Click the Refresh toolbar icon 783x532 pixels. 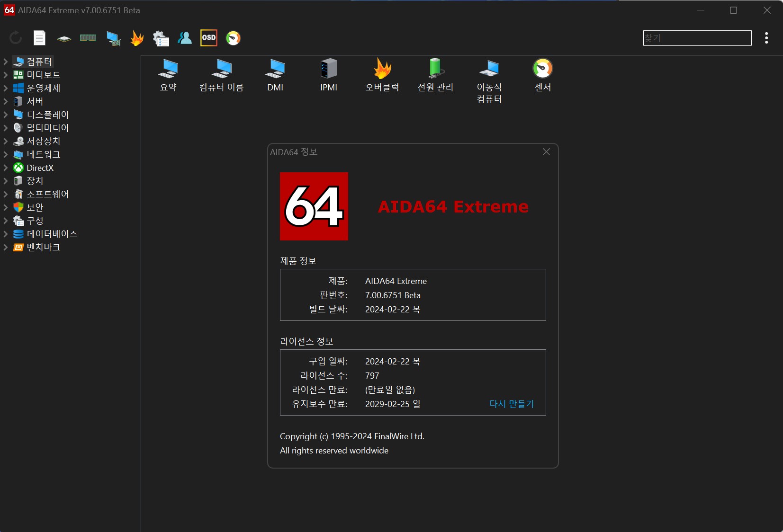[16, 38]
